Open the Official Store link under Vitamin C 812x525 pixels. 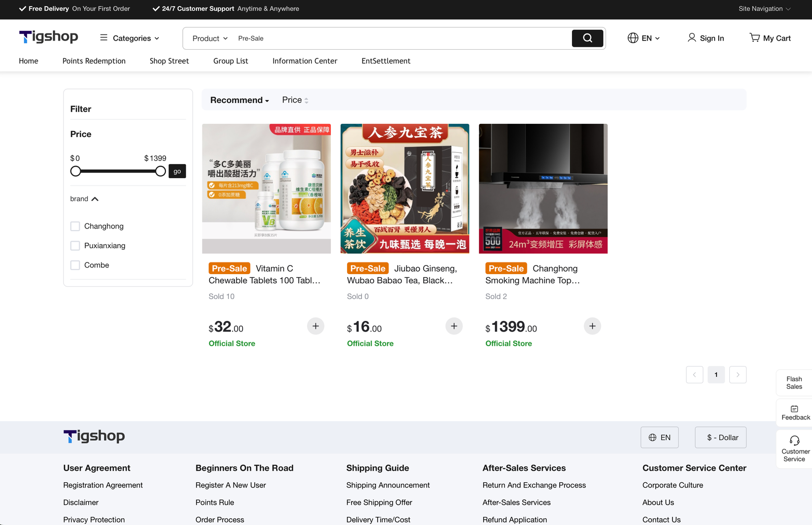click(232, 344)
